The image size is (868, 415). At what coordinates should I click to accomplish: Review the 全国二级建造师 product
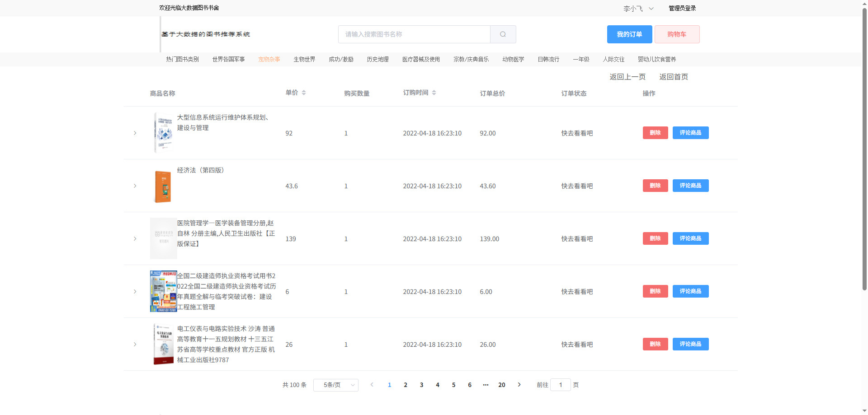[690, 291]
